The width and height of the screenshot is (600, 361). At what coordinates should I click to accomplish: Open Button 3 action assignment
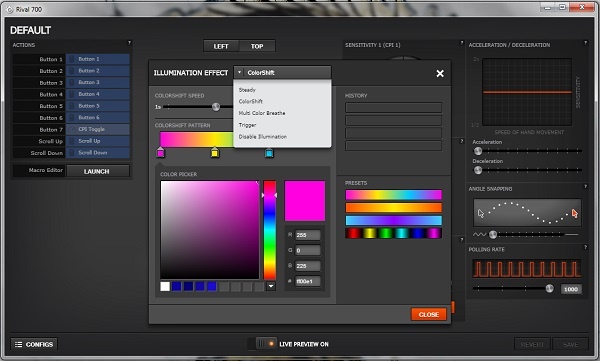pos(98,82)
